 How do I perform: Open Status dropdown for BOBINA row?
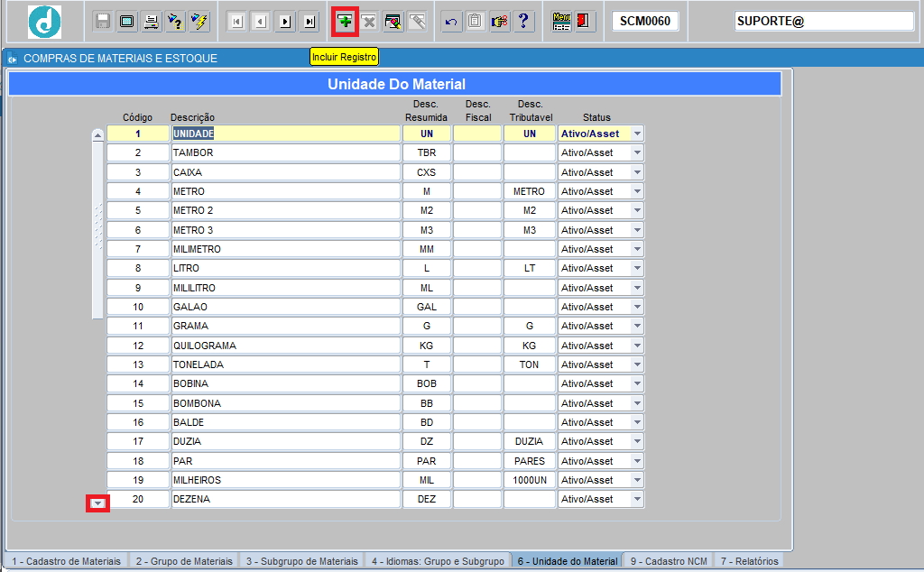tap(637, 383)
